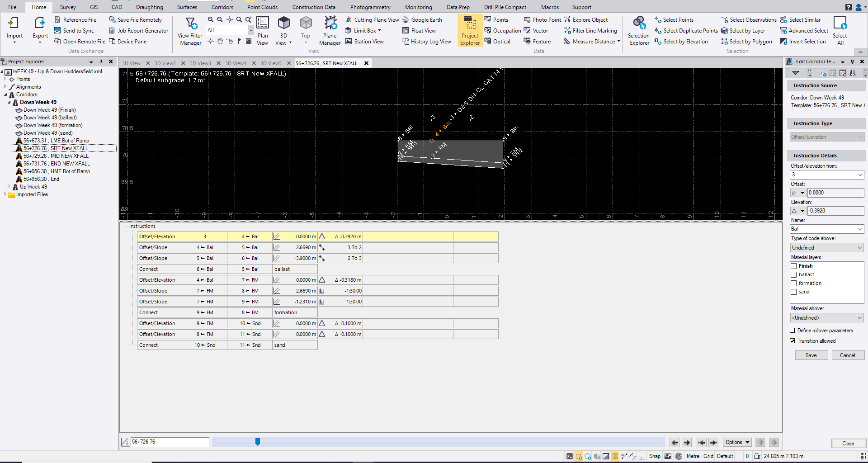Enable the ballast material layer checkbox
868x463 pixels.
(x=793, y=275)
